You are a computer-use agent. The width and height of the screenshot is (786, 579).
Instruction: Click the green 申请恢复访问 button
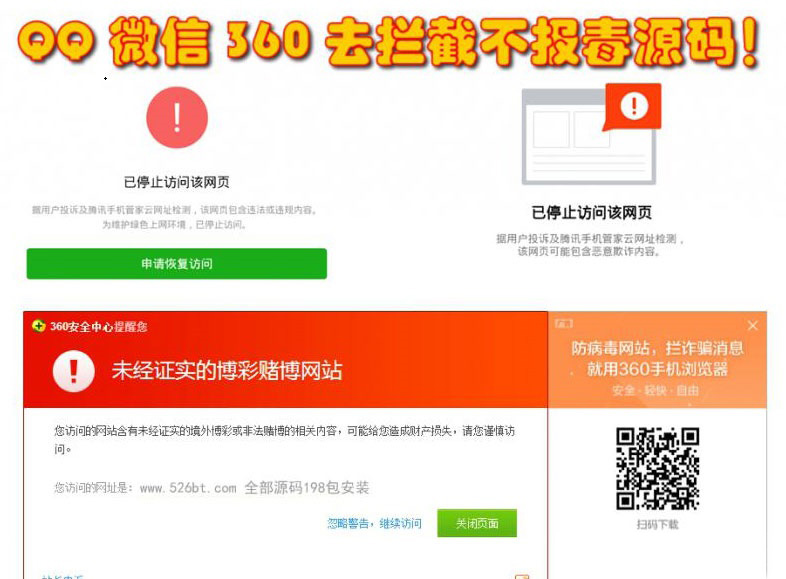[177, 264]
